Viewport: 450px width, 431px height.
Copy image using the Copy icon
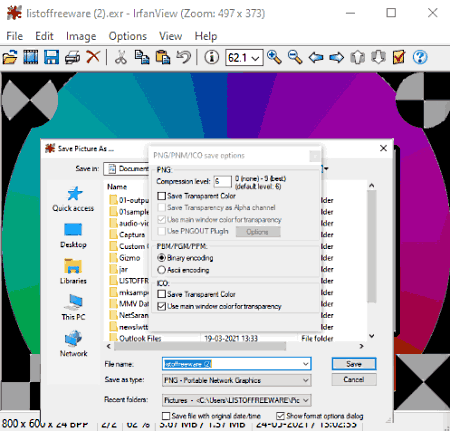coord(142,57)
